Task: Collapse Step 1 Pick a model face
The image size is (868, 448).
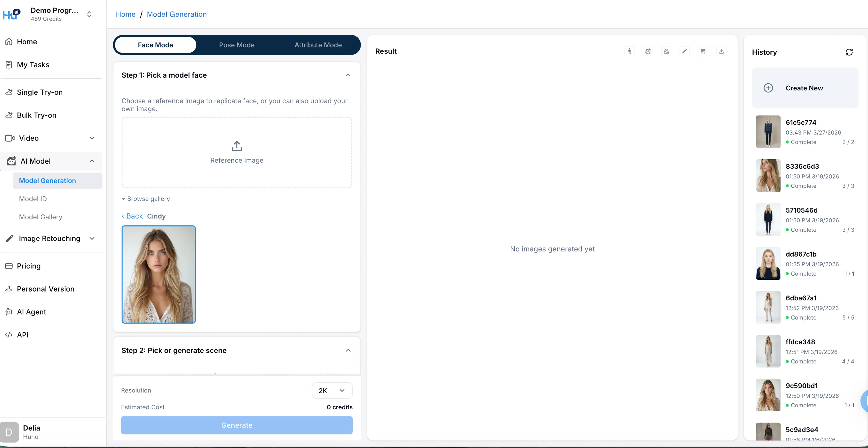Action: pos(348,75)
